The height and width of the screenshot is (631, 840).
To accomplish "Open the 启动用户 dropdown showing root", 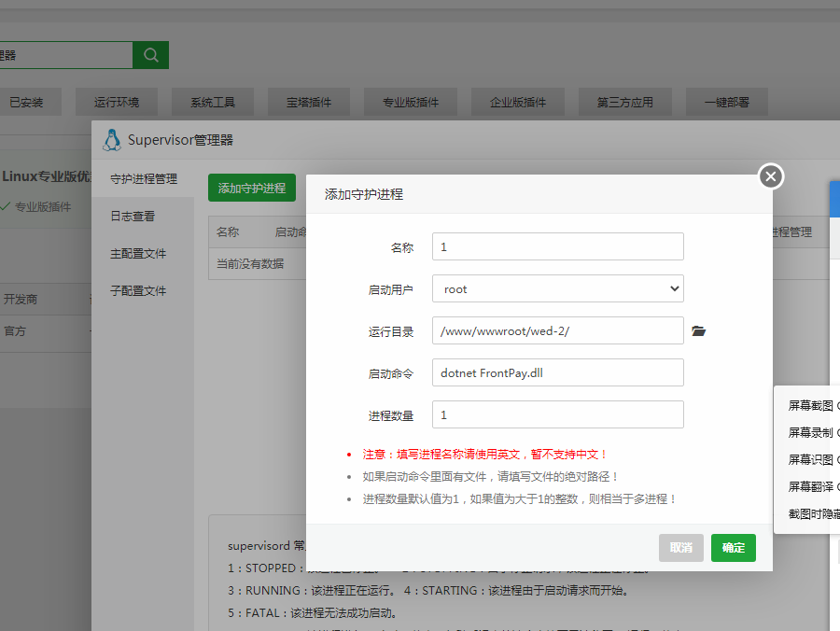I will tap(557, 288).
